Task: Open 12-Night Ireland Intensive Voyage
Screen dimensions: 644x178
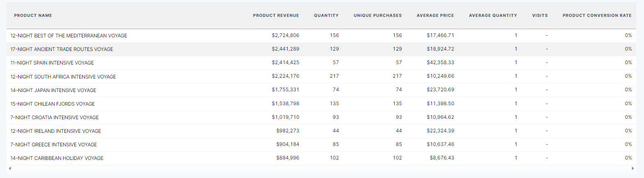Action: [56, 131]
